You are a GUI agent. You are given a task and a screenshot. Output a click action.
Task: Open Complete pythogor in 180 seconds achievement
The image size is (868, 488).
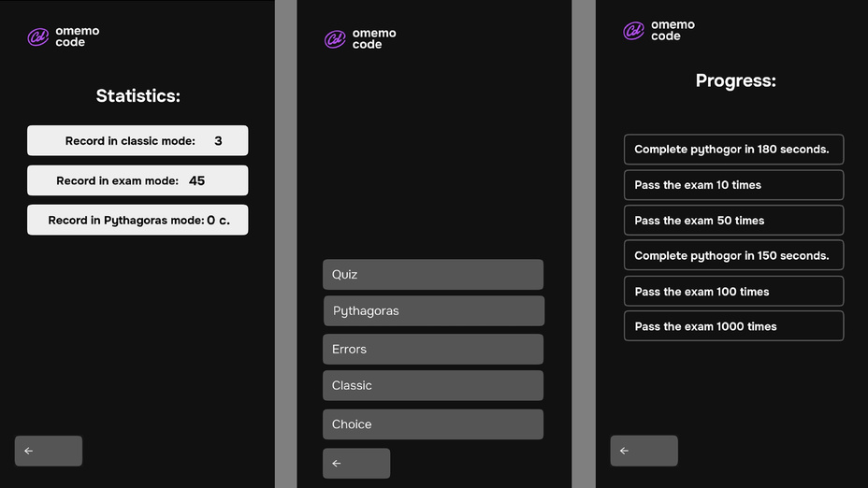(733, 150)
